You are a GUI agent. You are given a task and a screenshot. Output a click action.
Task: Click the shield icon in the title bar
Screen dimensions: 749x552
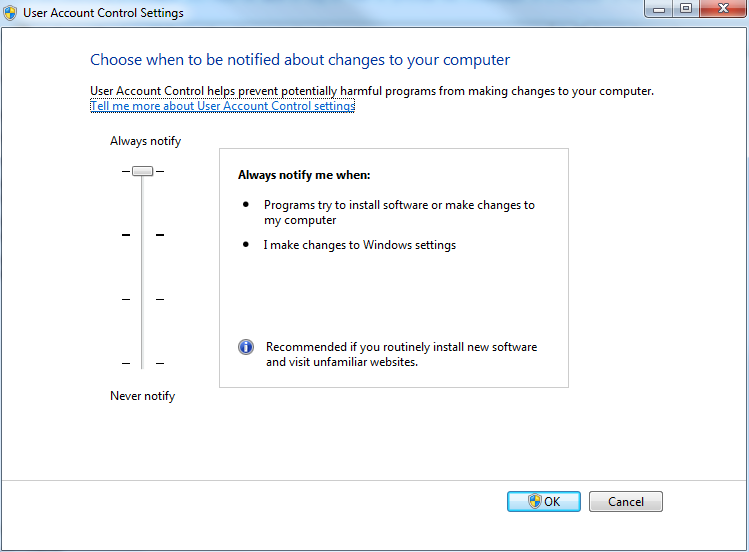click(x=10, y=12)
